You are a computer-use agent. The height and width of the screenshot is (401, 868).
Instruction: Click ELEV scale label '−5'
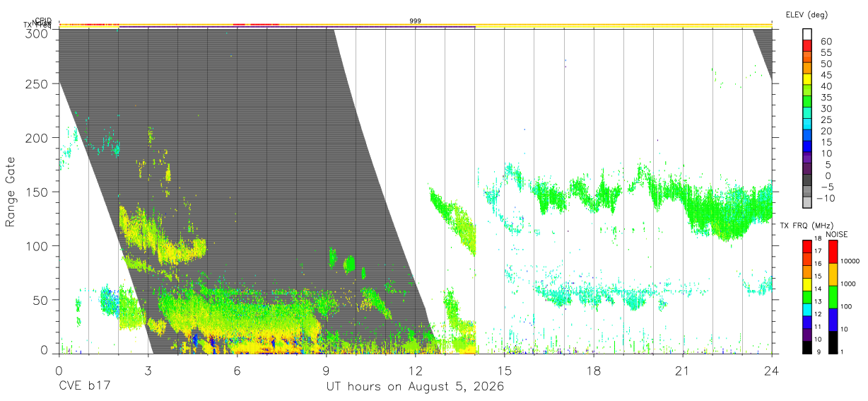point(826,187)
